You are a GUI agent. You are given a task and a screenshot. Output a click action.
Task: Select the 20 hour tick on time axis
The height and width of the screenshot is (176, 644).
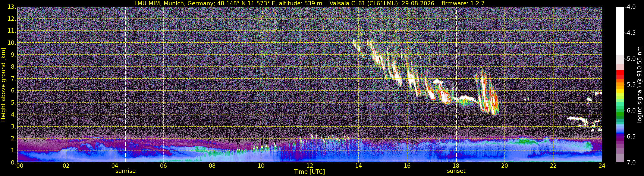click(505, 166)
